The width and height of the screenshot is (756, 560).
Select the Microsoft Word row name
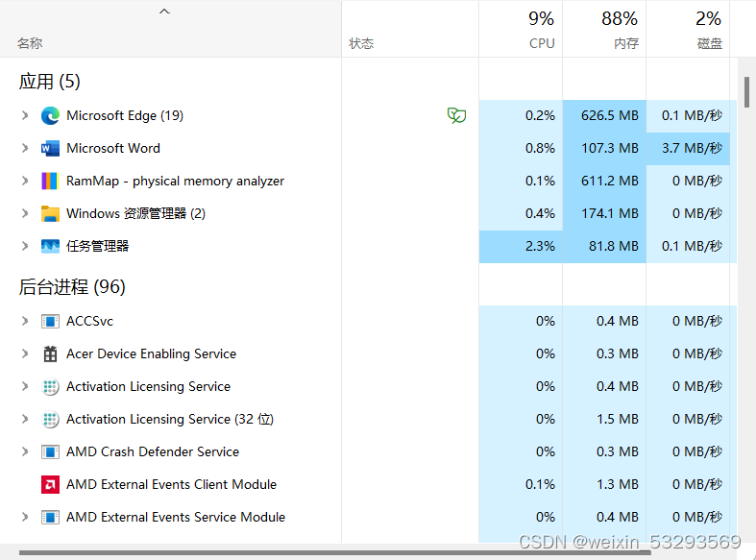(x=113, y=149)
